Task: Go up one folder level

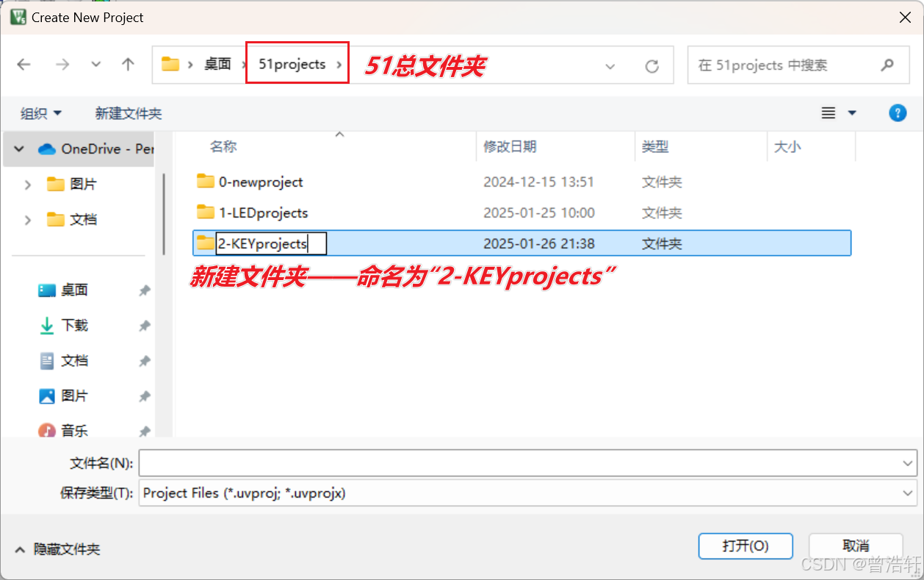Action: (x=128, y=65)
